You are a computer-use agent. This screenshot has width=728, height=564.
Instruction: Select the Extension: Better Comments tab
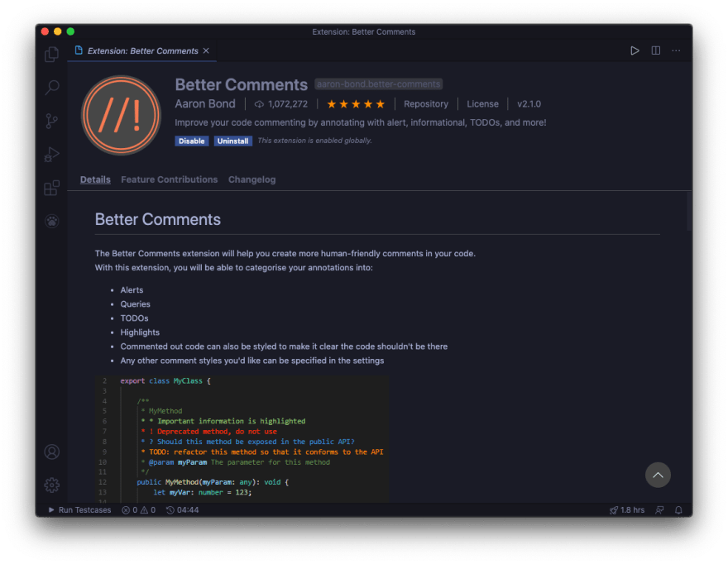coord(142,50)
